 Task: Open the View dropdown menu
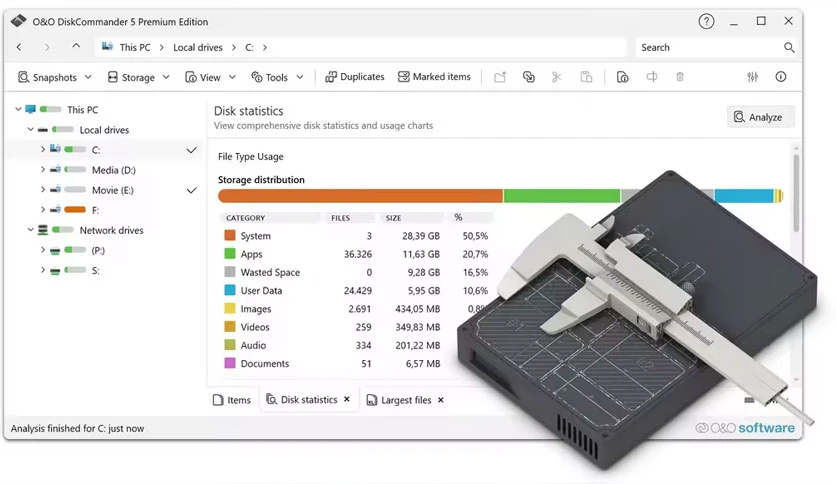click(210, 77)
